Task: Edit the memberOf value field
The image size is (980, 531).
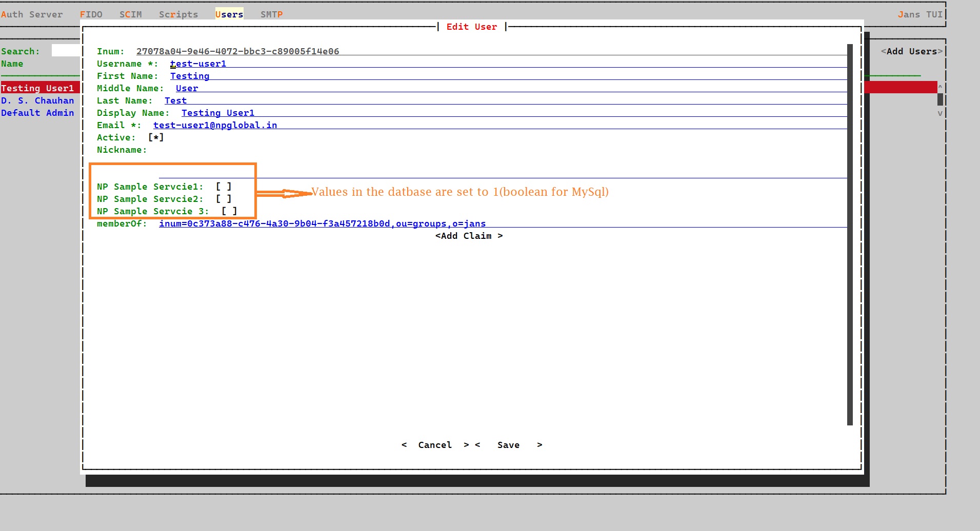Action: pyautogui.click(x=503, y=223)
